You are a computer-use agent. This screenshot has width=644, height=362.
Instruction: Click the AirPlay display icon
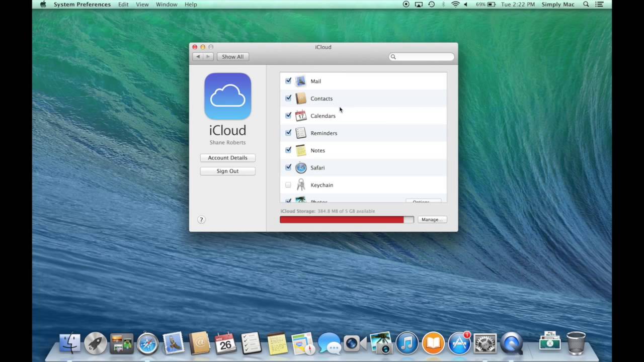[419, 4]
